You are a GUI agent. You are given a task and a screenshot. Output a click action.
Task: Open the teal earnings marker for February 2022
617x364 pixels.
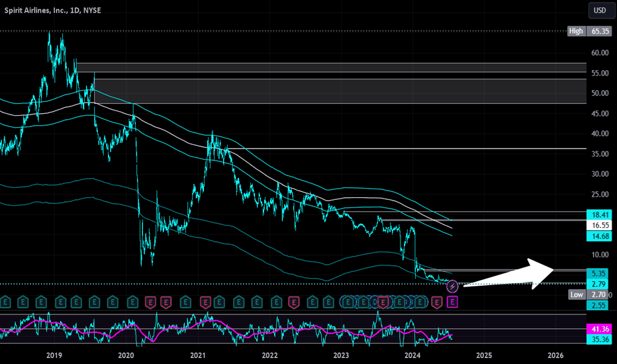click(x=277, y=302)
